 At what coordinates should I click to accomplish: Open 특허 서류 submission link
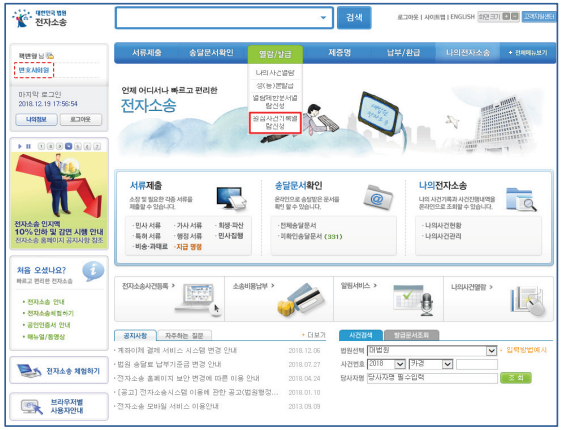coord(147,236)
